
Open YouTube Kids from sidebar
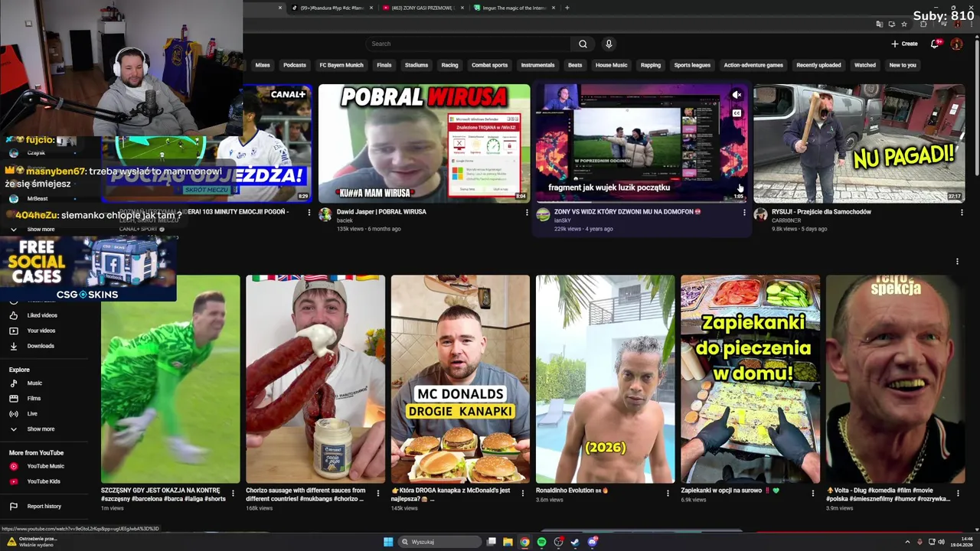tap(44, 481)
